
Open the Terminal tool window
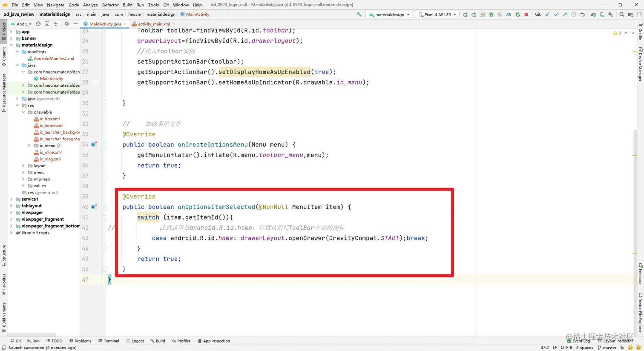(109, 341)
